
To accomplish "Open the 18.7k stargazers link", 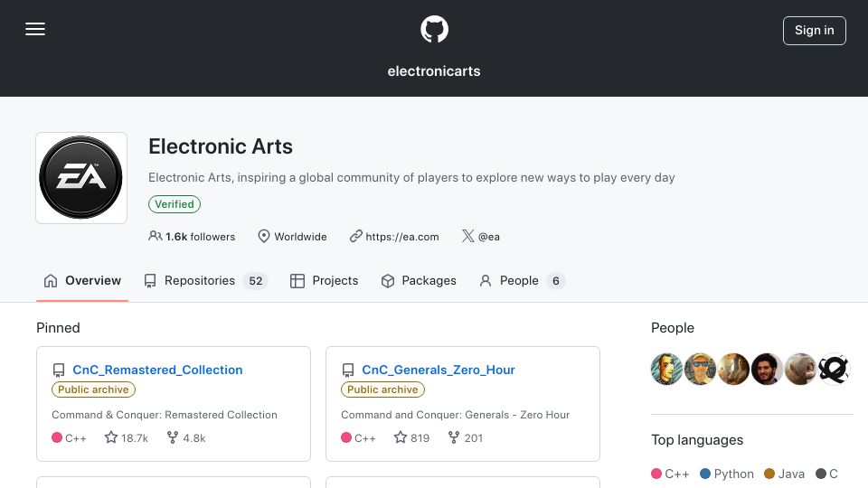I will tap(127, 437).
